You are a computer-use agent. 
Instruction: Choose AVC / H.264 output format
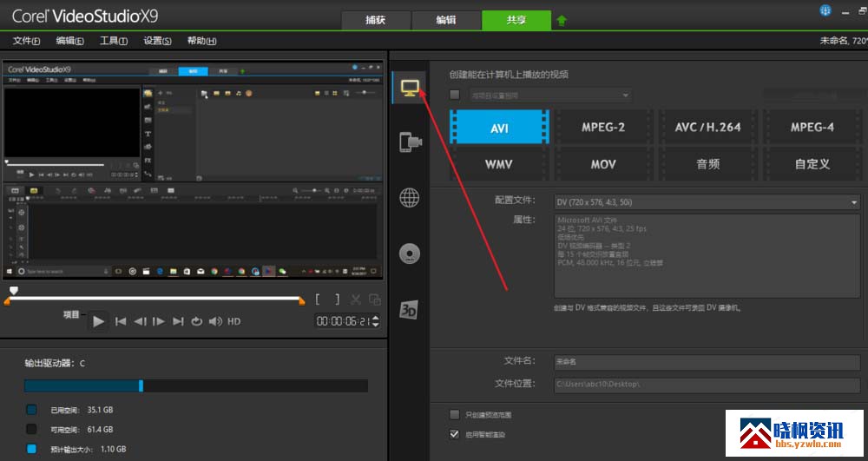(x=707, y=128)
